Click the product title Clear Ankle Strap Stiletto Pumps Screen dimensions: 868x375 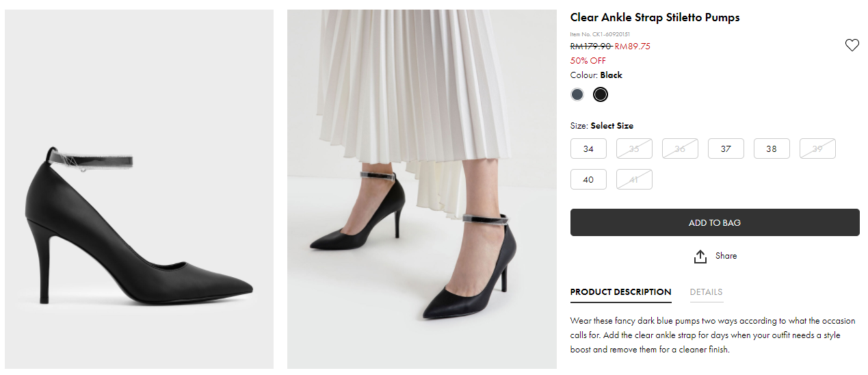655,18
